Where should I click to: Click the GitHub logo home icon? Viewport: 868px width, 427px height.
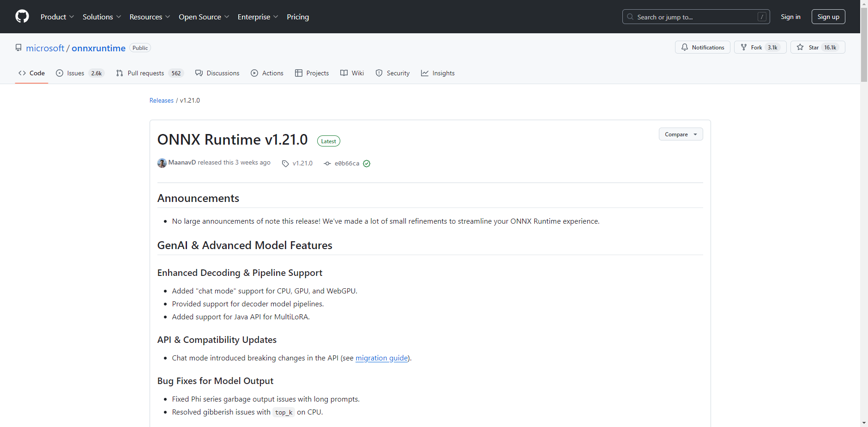pyautogui.click(x=22, y=17)
